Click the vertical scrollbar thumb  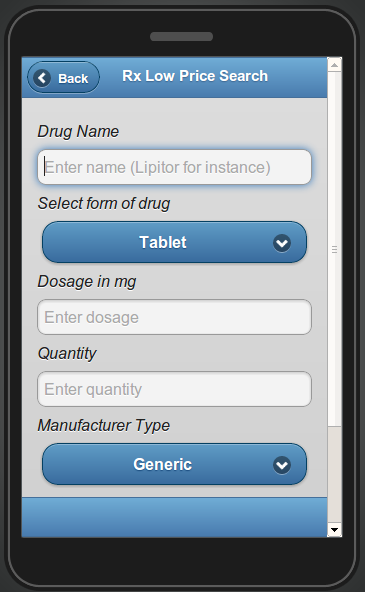(334, 249)
